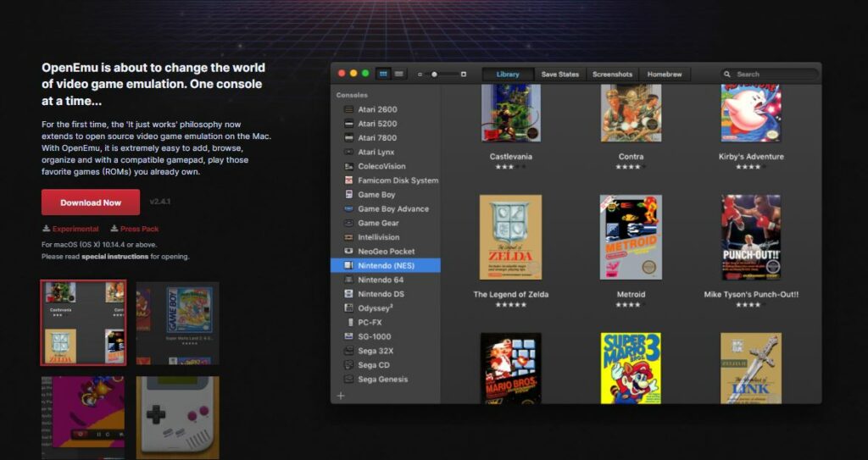This screenshot has width=868, height=460.
Task: Select the red-outlined NES library screenshot thumbnail
Action: click(84, 323)
